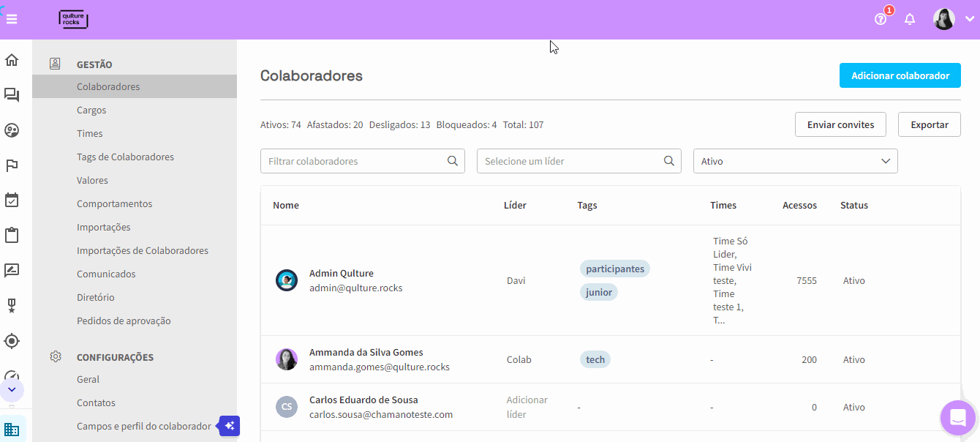This screenshot has height=442, width=980.
Task: Click Ammanda da Silva Gomes's avatar photo
Action: [x=287, y=359]
